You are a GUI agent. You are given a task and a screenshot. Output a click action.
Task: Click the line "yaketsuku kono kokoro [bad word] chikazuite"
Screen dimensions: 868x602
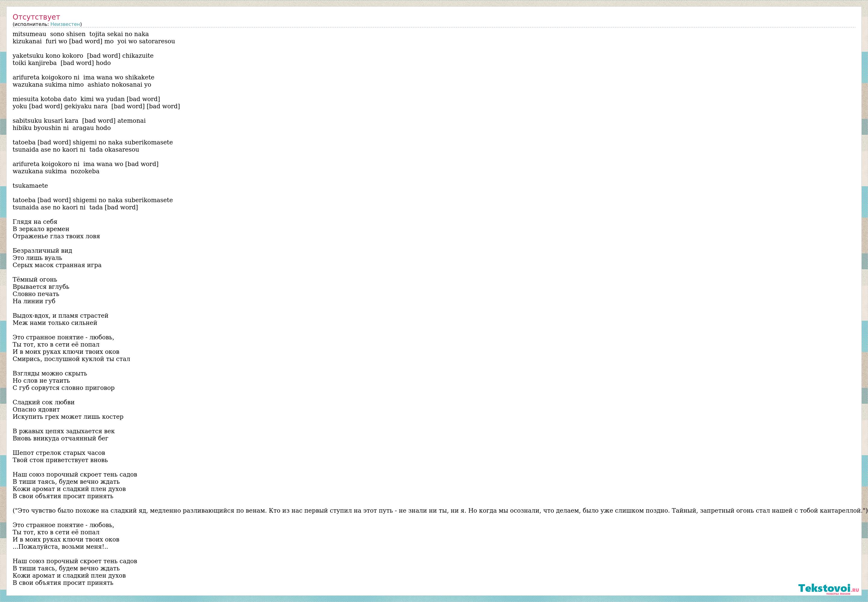tap(83, 56)
